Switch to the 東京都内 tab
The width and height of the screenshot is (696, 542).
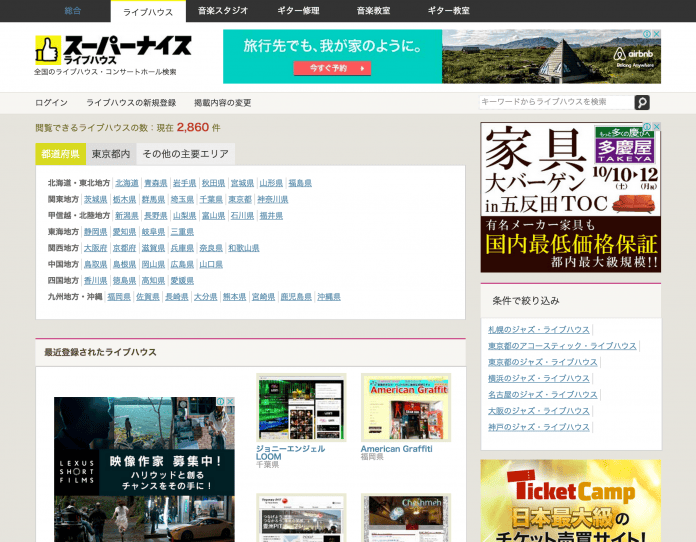point(111,154)
